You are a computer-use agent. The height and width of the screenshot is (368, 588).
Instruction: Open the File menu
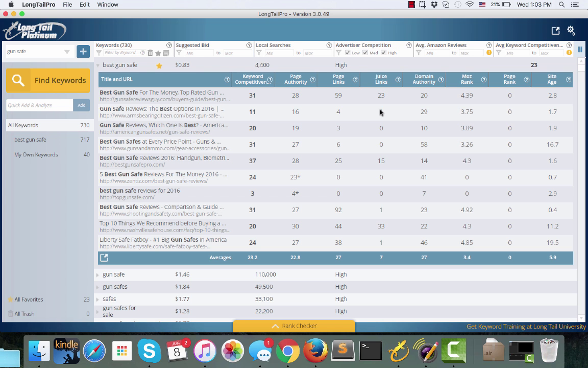click(x=67, y=5)
